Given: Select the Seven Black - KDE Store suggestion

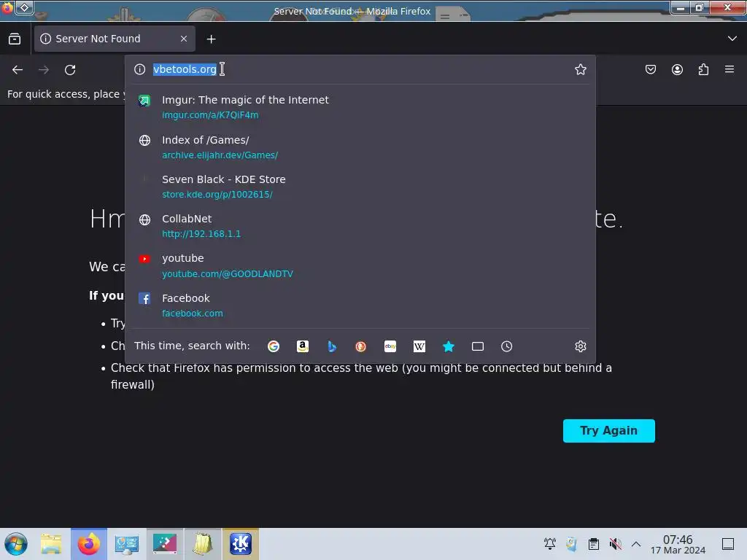Looking at the screenshot, I should (x=360, y=187).
